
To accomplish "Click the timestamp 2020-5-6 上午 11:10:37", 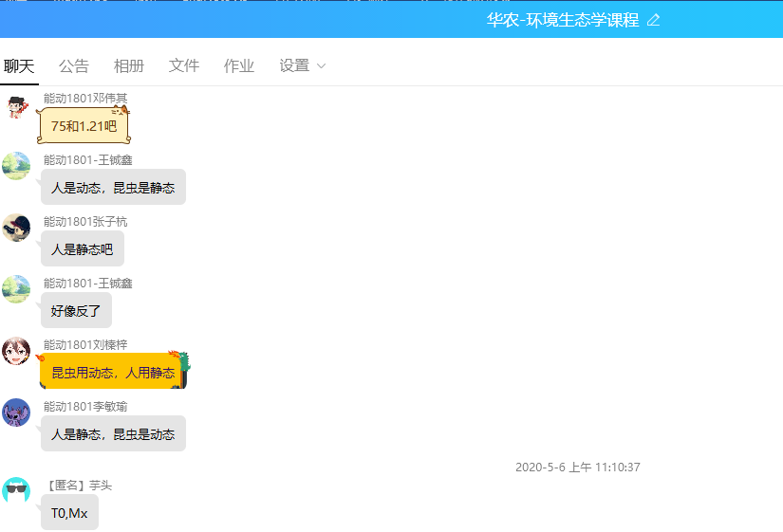I will pyautogui.click(x=577, y=468).
